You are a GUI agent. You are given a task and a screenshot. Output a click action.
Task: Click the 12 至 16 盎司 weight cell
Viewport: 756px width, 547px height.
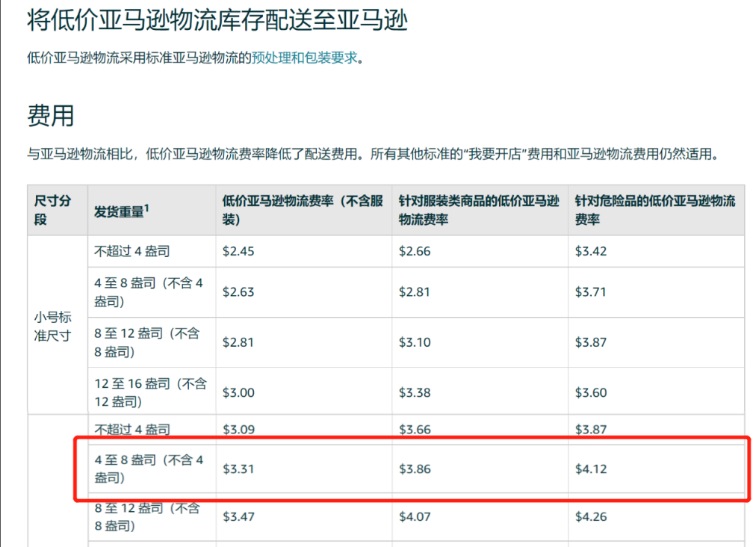tap(152, 392)
